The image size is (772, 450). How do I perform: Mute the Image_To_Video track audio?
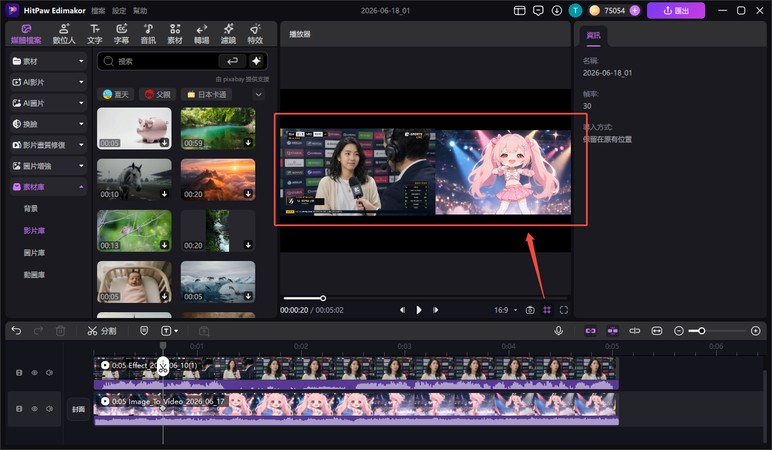click(49, 409)
